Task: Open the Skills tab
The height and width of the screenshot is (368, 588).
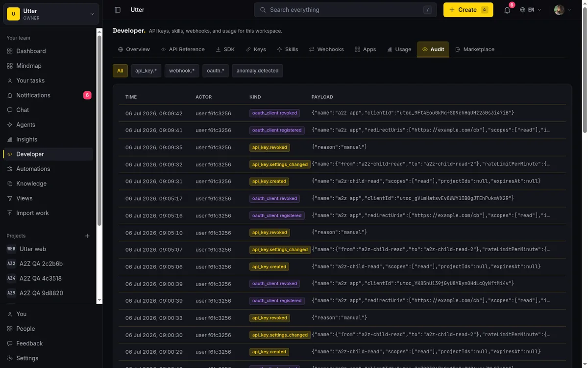Action: coord(287,49)
